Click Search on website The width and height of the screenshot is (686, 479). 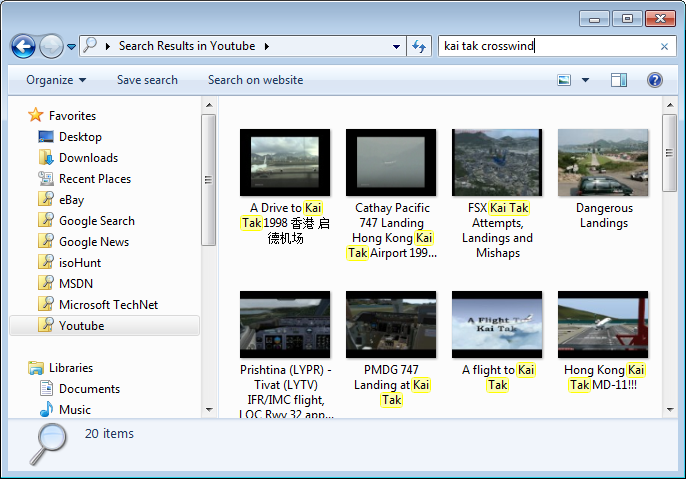tap(256, 80)
